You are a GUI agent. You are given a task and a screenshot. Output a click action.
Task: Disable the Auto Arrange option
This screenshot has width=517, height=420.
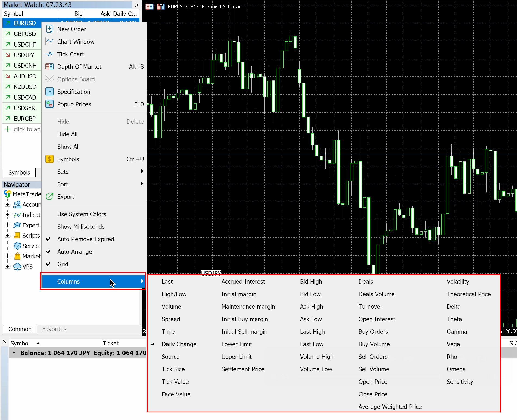74,252
